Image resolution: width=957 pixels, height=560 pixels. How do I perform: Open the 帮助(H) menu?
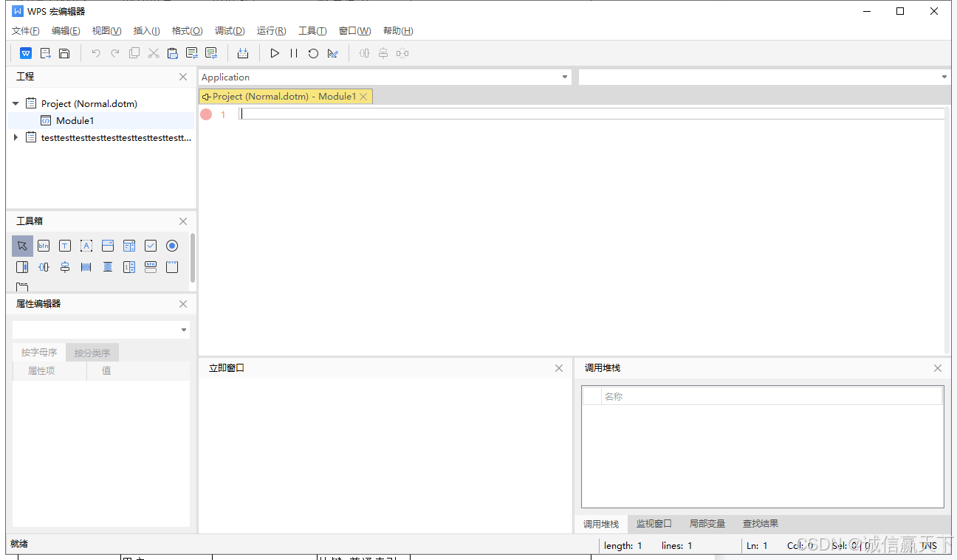click(398, 31)
